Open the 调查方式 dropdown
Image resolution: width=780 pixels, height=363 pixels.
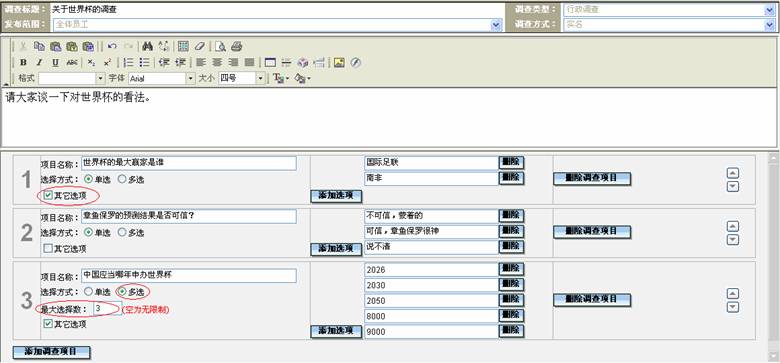point(771,24)
